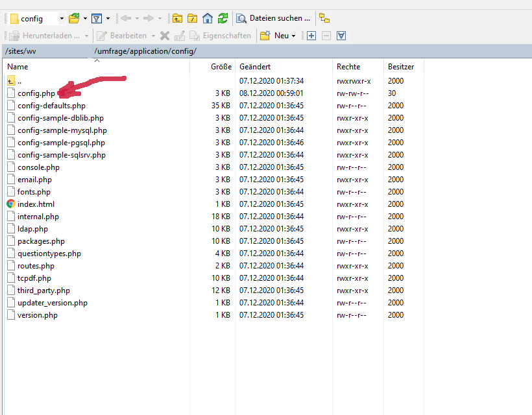Select config-sample-pgsql.php file
Viewport: 532px width, 415px height.
pyautogui.click(x=61, y=143)
